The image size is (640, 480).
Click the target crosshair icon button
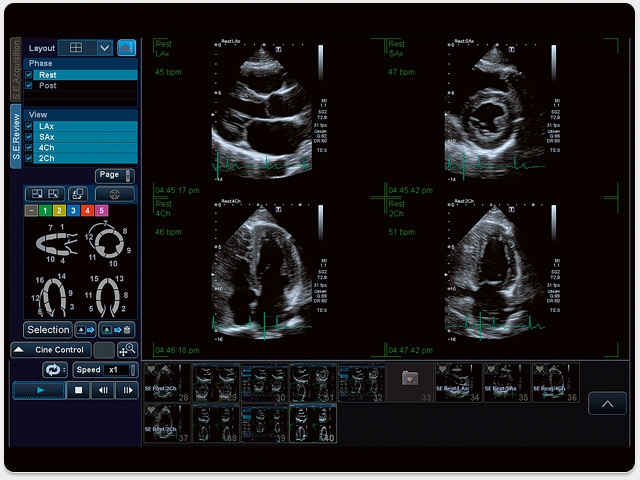(x=114, y=193)
